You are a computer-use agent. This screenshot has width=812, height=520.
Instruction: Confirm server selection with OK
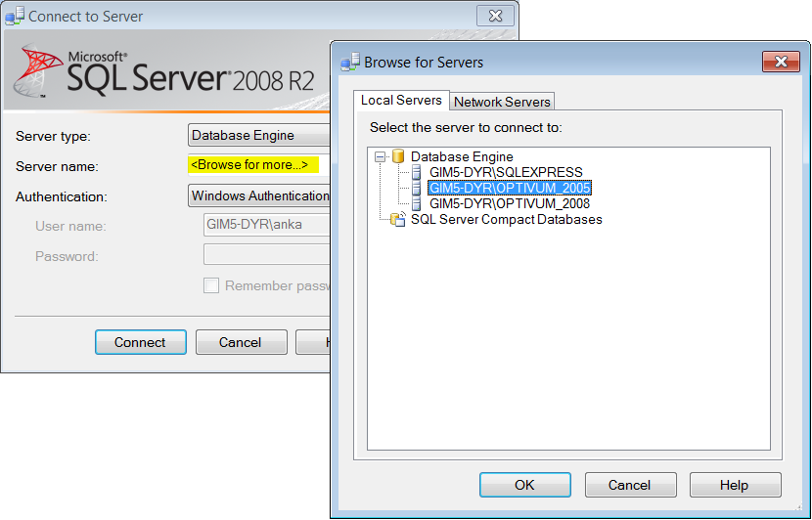(x=524, y=485)
